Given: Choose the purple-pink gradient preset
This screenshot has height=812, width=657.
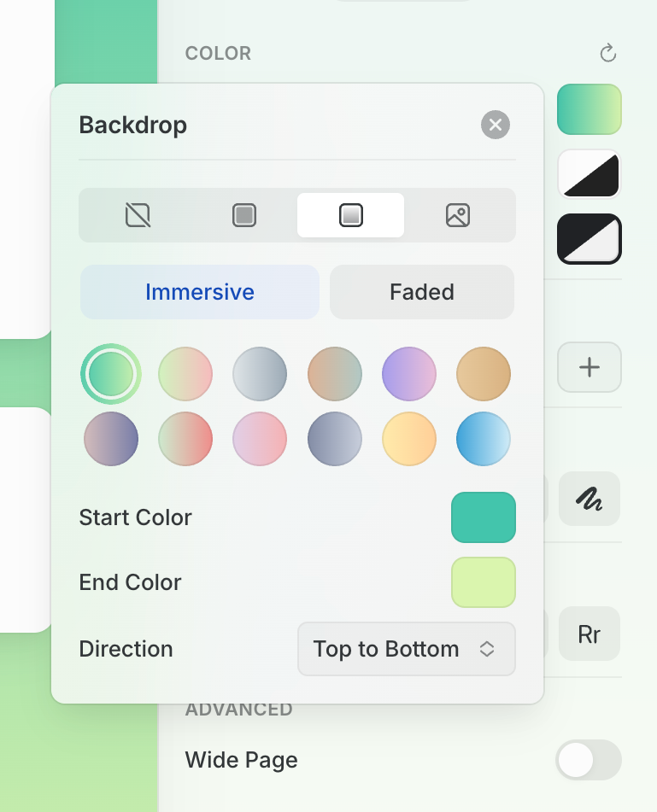Looking at the screenshot, I should click(409, 374).
